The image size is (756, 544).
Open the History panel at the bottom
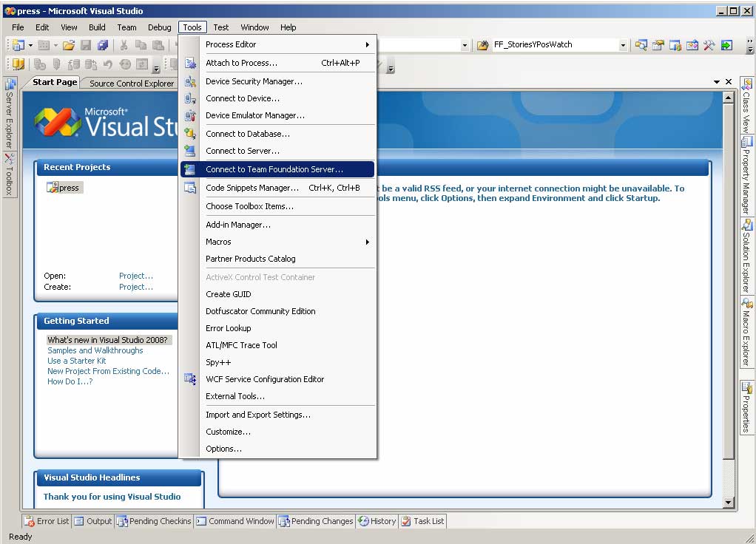(x=377, y=521)
